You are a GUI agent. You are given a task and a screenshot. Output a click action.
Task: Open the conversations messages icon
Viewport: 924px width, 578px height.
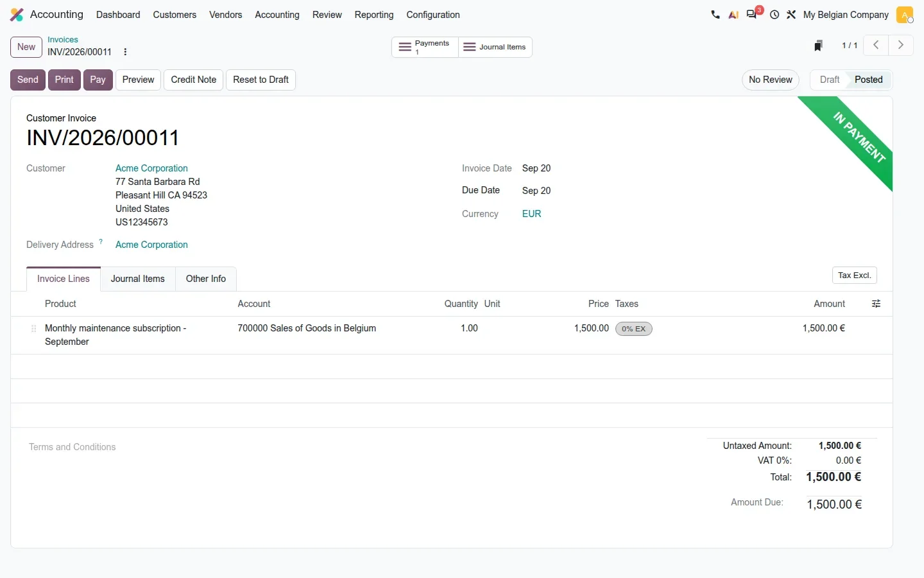752,14
